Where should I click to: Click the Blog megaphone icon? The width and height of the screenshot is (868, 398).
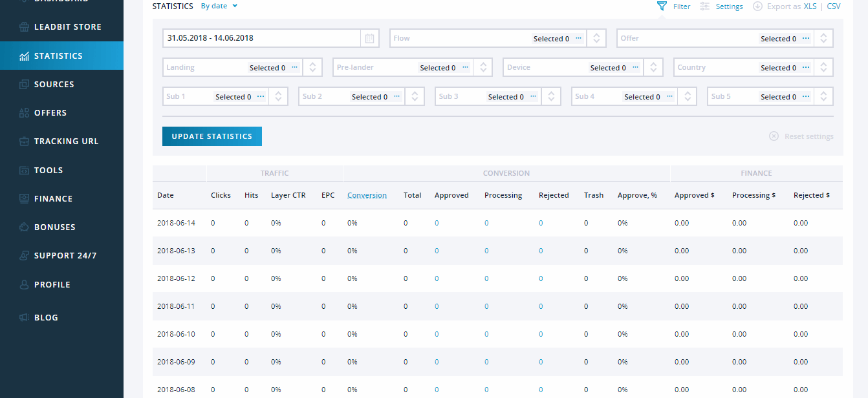tap(24, 318)
